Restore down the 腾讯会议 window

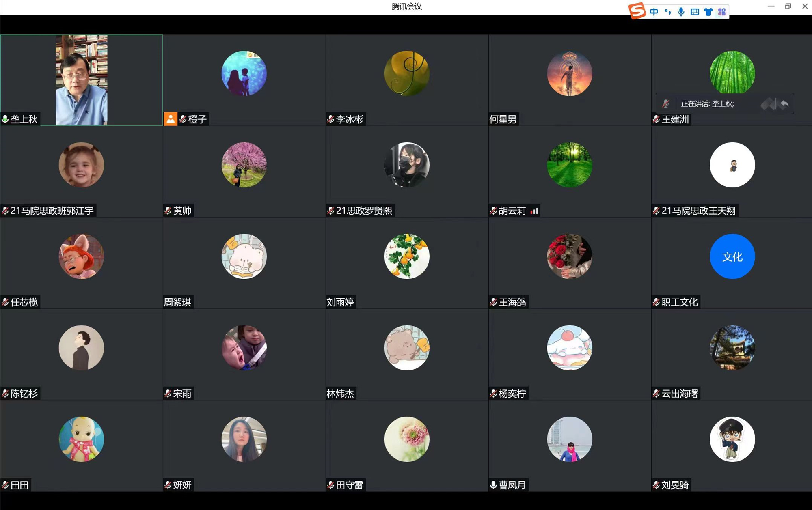tap(788, 6)
